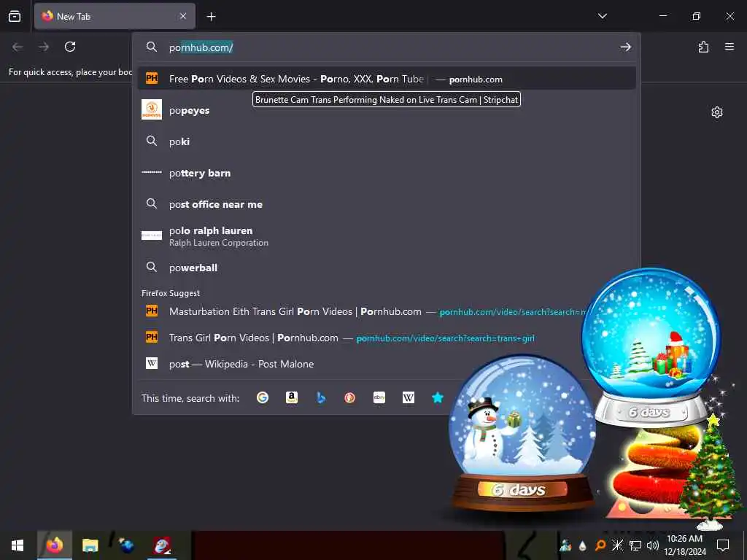This screenshot has height=560, width=747.
Task: Click the snowflake tray icon
Action: [x=617, y=545]
